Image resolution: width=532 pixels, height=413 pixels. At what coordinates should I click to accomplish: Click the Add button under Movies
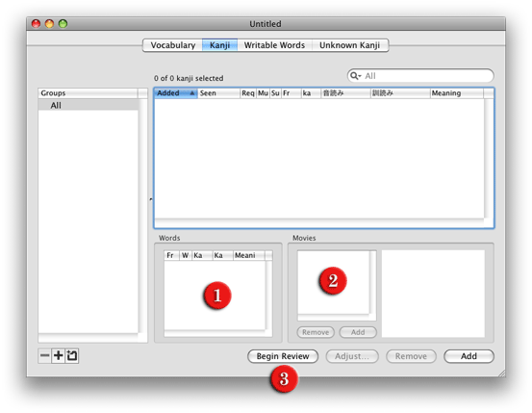coord(358,332)
